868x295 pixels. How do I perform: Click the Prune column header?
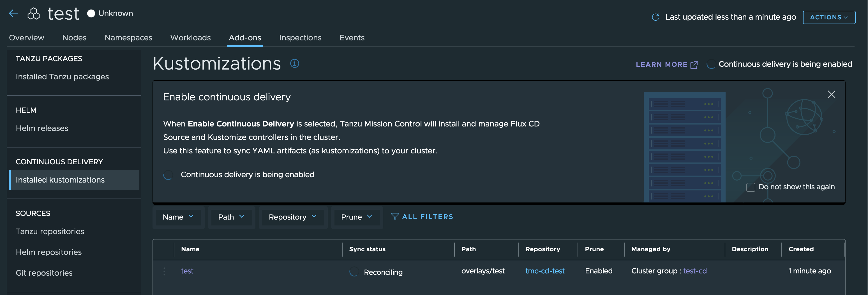tap(594, 249)
